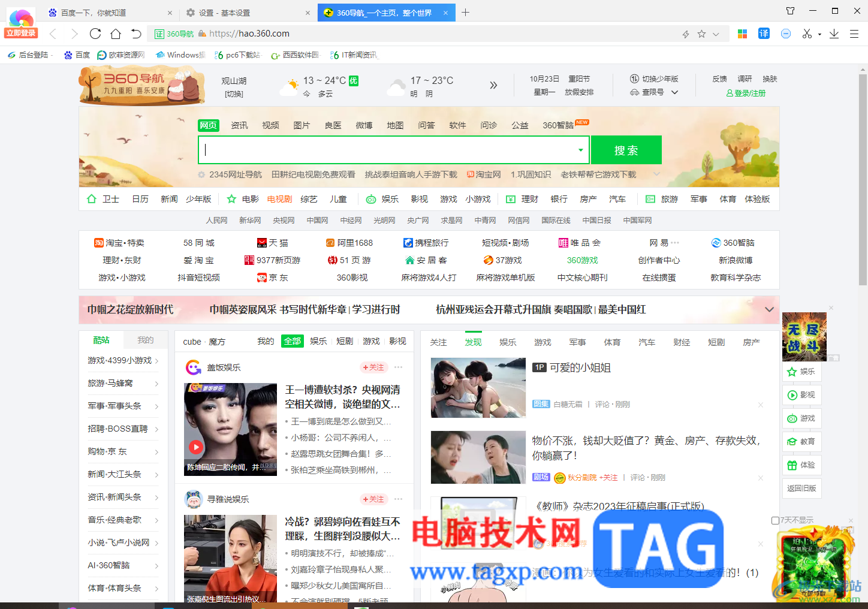Expand the news headline banner chevron
This screenshot has width=868, height=609.
pyautogui.click(x=769, y=309)
